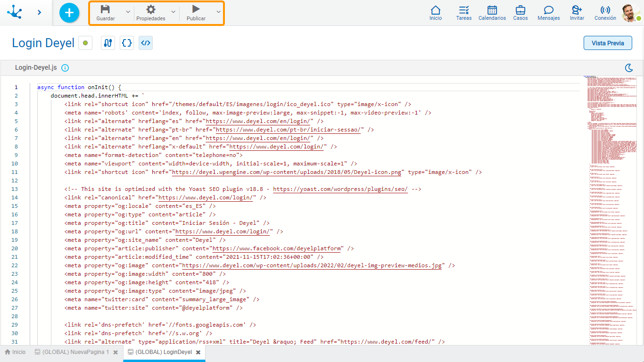Click the article:modified_time meta line
This screenshot has height=362, width=644.
194,257
